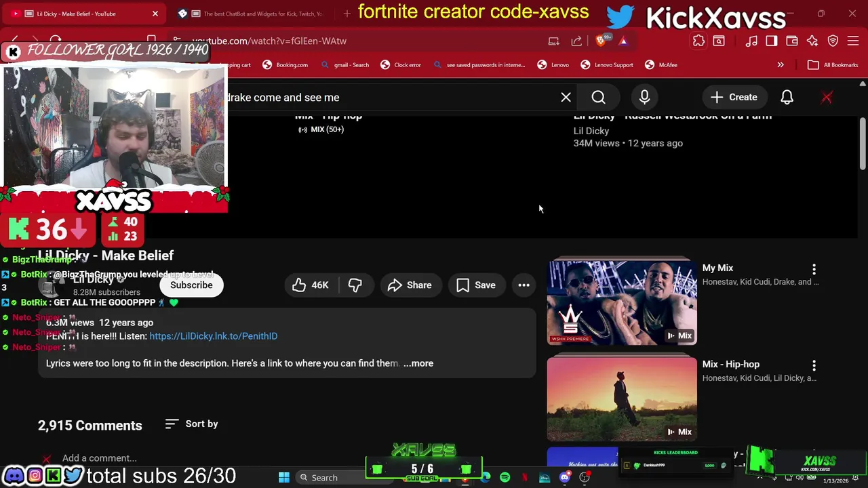Open Microsoft Edge from the taskbar

tap(486, 478)
